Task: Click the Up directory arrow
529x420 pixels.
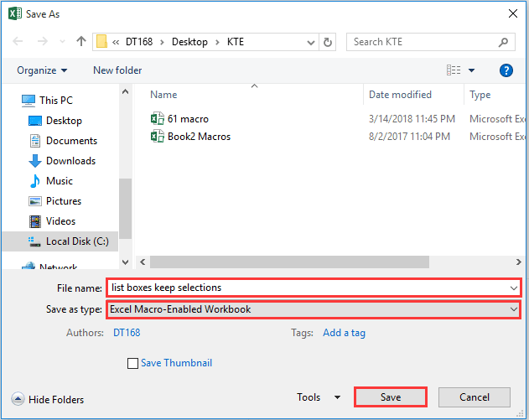Action: point(81,41)
